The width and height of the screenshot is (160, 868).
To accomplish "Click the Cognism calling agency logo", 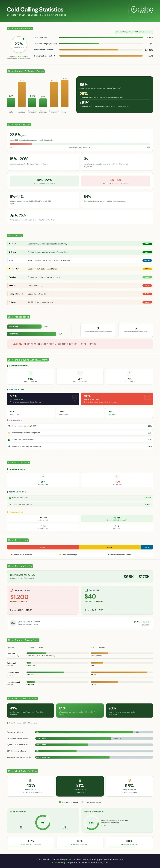I will [142, 10].
